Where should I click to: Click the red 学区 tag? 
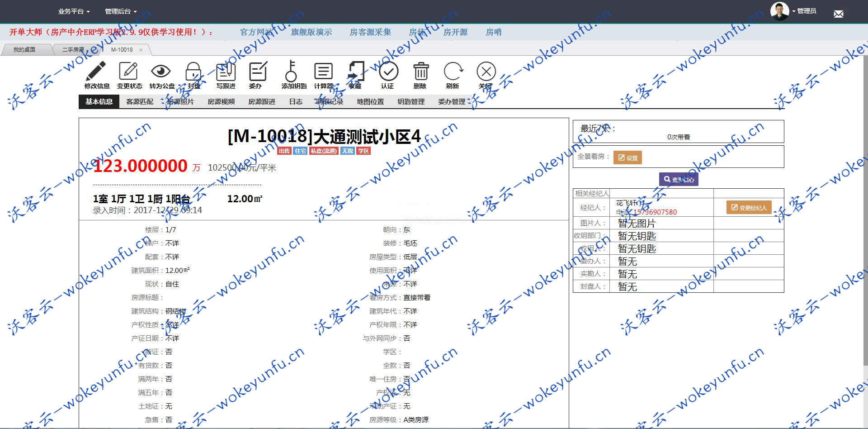363,151
